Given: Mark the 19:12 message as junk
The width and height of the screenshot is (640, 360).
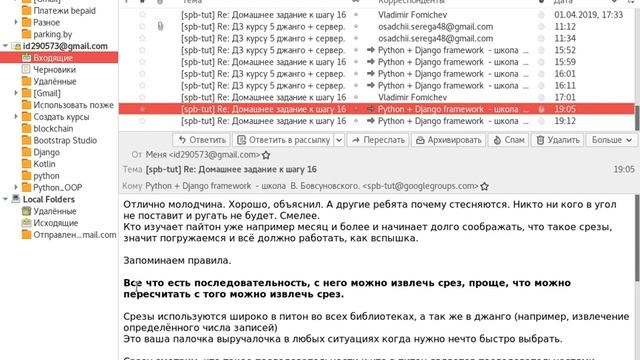Looking at the screenshot, I should 541,121.
